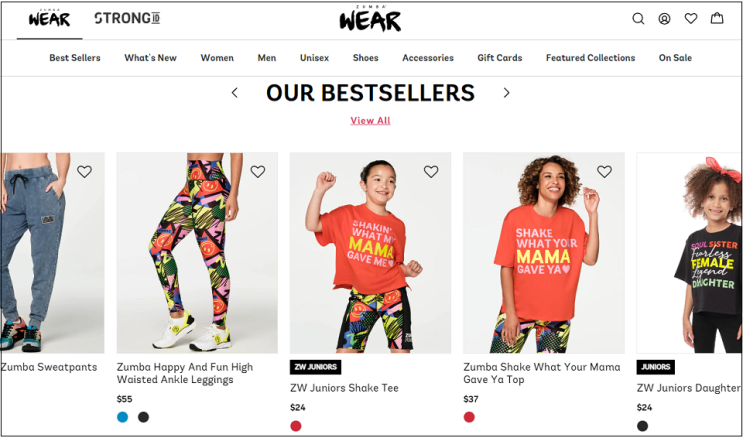Favorite the ZW Juniors Shake Tee
743x438 pixels.
431,172
